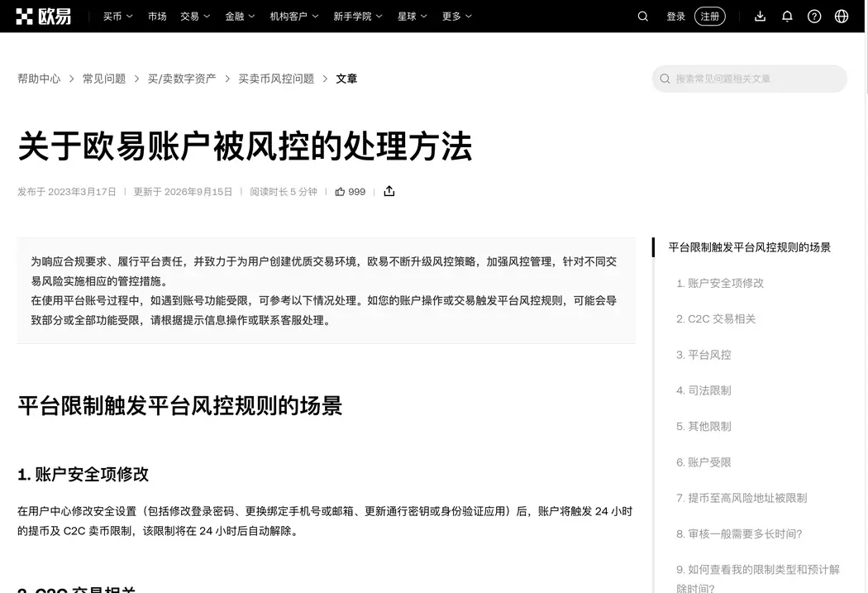
Task: Expand the 机构客户 dropdown menu
Action: [294, 17]
